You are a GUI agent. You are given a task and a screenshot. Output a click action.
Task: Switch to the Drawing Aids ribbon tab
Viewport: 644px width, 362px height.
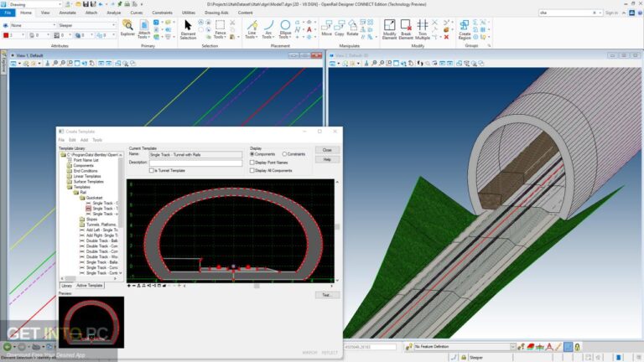coord(216,13)
